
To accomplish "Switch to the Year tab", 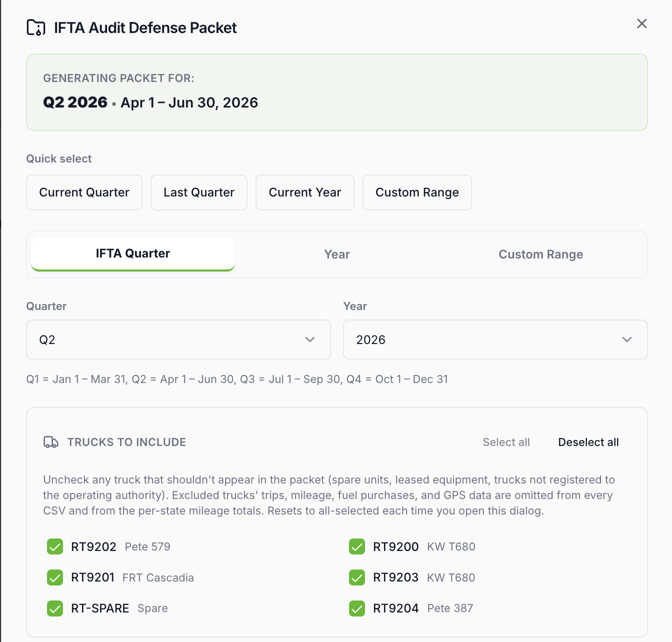I will point(337,254).
